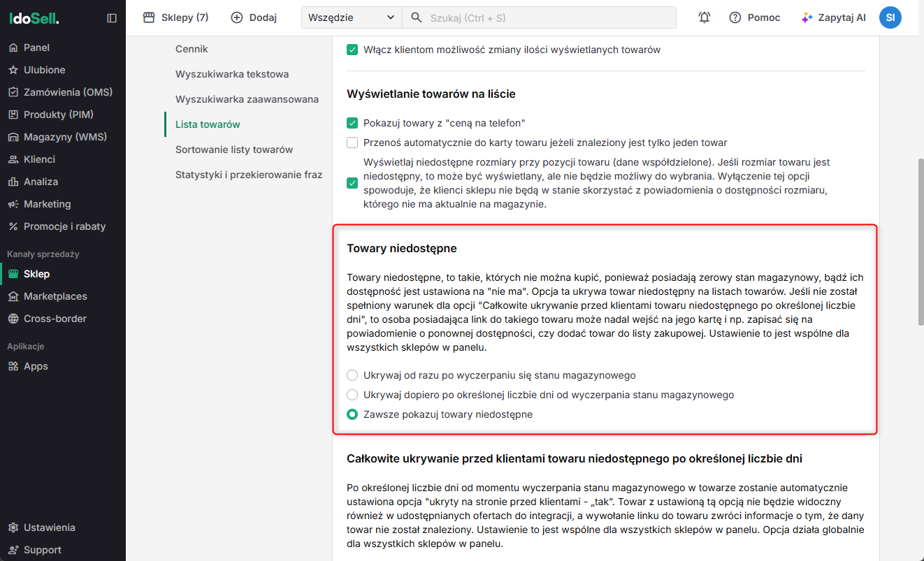The height and width of the screenshot is (561, 924).
Task: Click the Dodaj label in top bar
Action: 263,17
